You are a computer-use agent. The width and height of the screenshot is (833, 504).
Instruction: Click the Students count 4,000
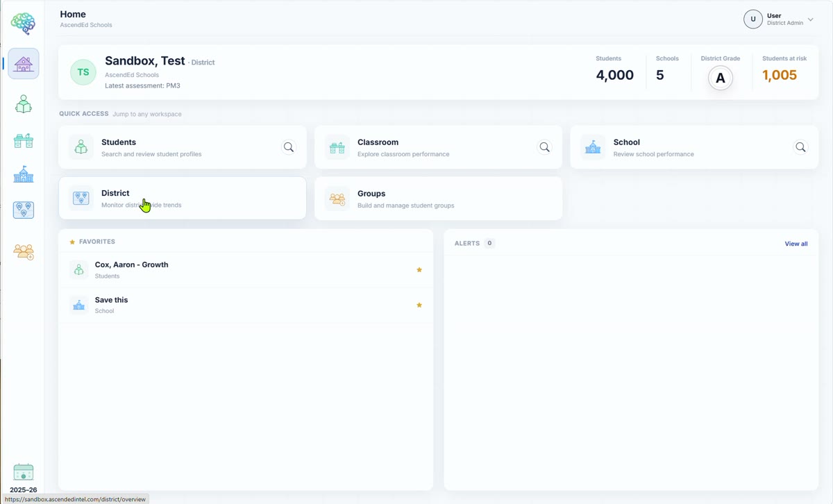(x=614, y=75)
